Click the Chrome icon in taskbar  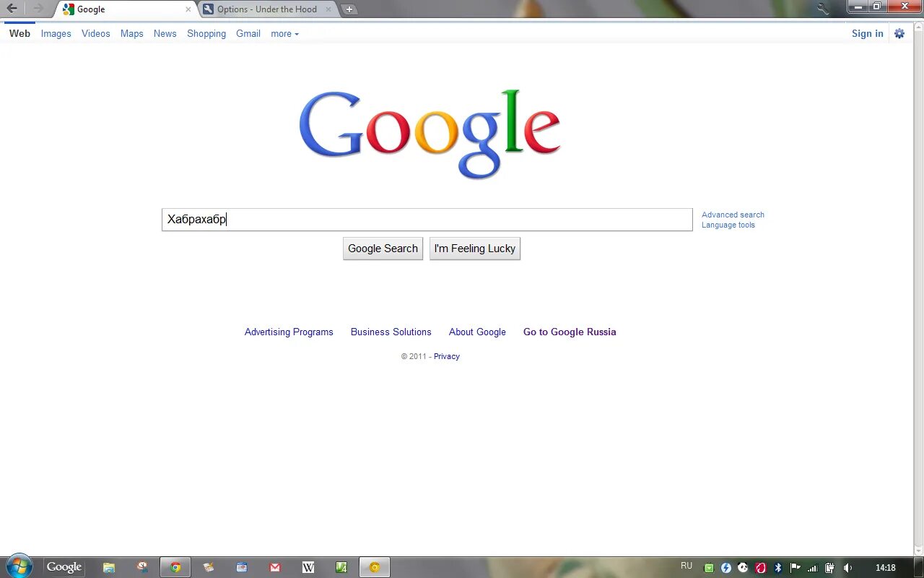pyautogui.click(x=175, y=567)
